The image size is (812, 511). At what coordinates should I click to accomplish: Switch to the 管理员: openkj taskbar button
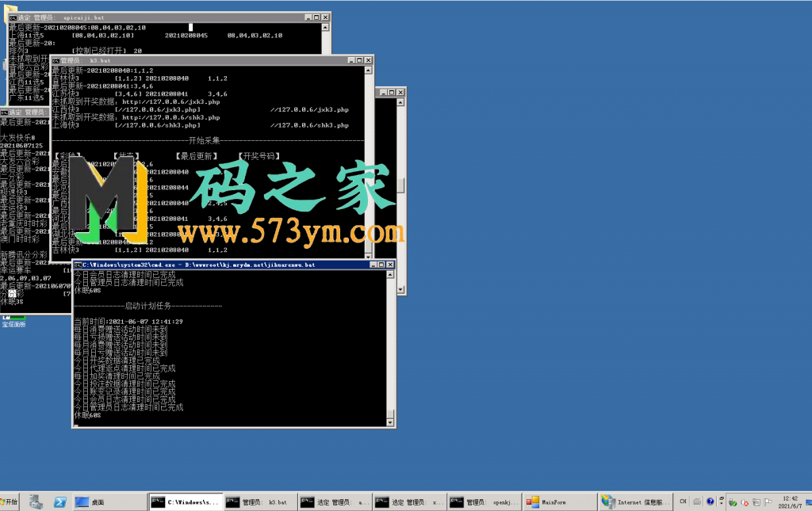point(485,501)
